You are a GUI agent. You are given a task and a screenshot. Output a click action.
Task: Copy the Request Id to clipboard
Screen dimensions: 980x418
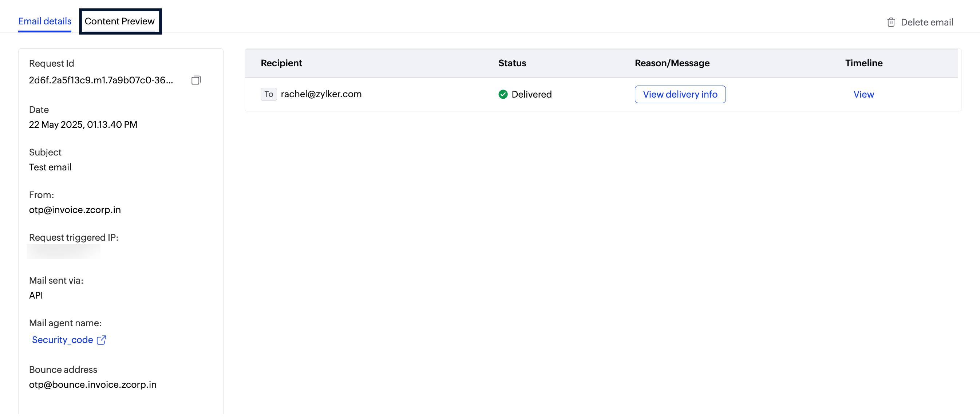tap(196, 80)
